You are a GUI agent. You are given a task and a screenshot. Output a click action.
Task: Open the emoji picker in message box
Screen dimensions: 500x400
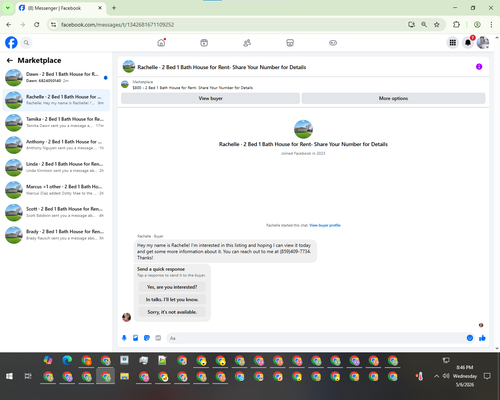pos(470,338)
